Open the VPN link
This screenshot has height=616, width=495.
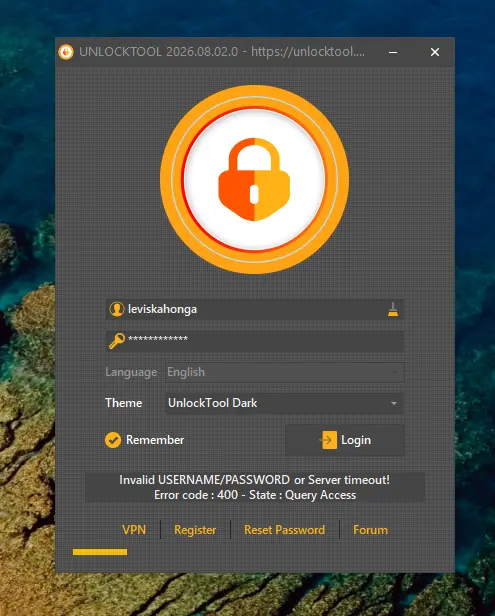(x=134, y=530)
